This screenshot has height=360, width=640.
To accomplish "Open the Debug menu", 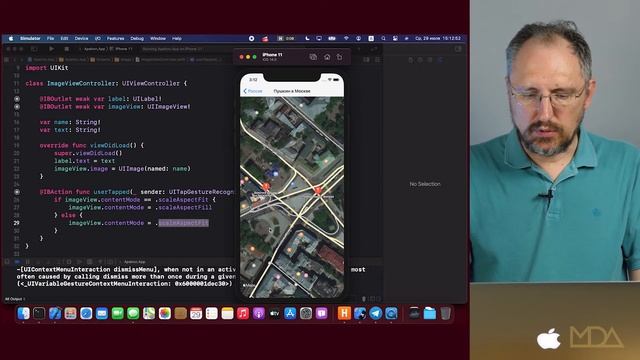I will click(137, 38).
